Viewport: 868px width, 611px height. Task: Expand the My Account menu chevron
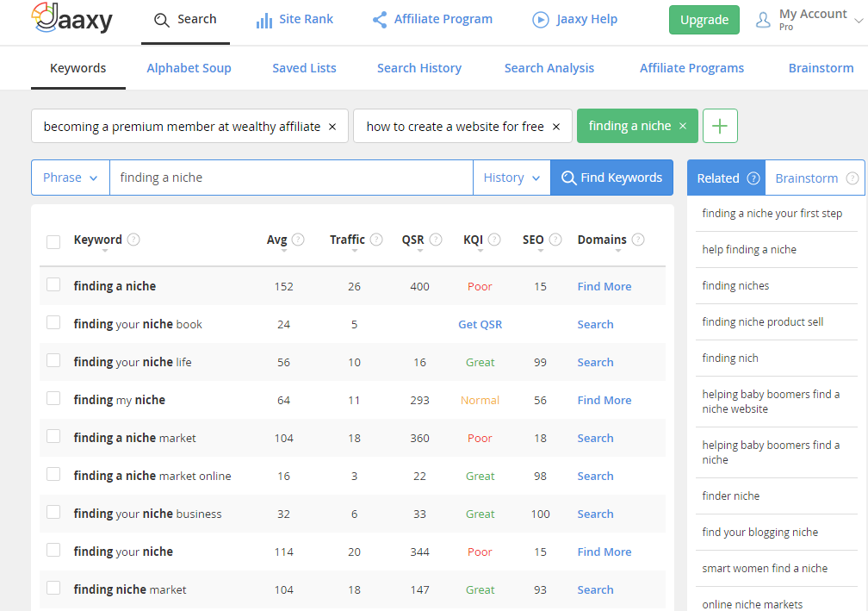point(859,21)
